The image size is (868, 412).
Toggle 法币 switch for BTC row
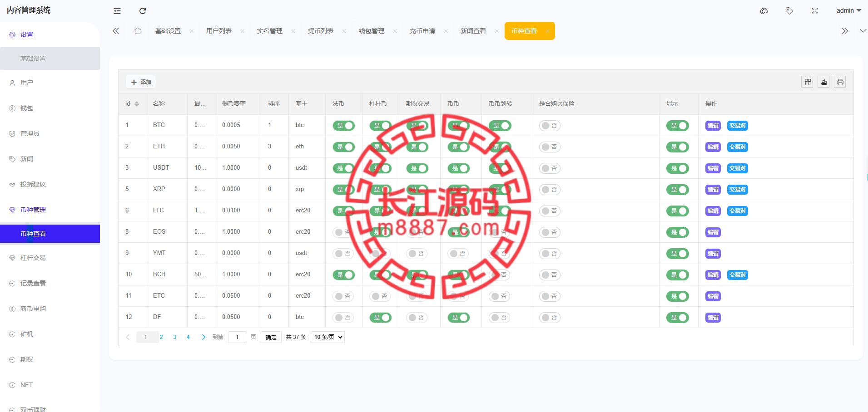(344, 126)
